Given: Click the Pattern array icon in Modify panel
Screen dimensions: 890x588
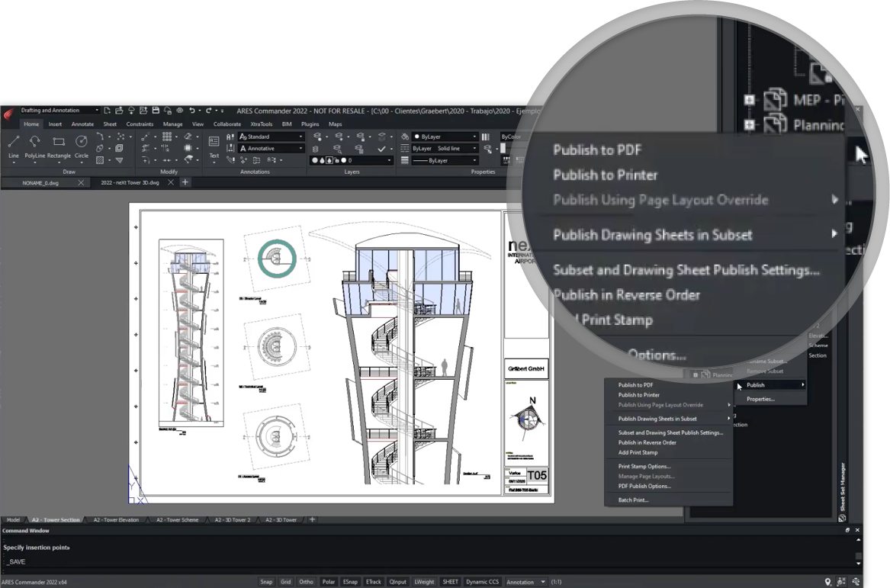Looking at the screenshot, I should coord(167,137).
